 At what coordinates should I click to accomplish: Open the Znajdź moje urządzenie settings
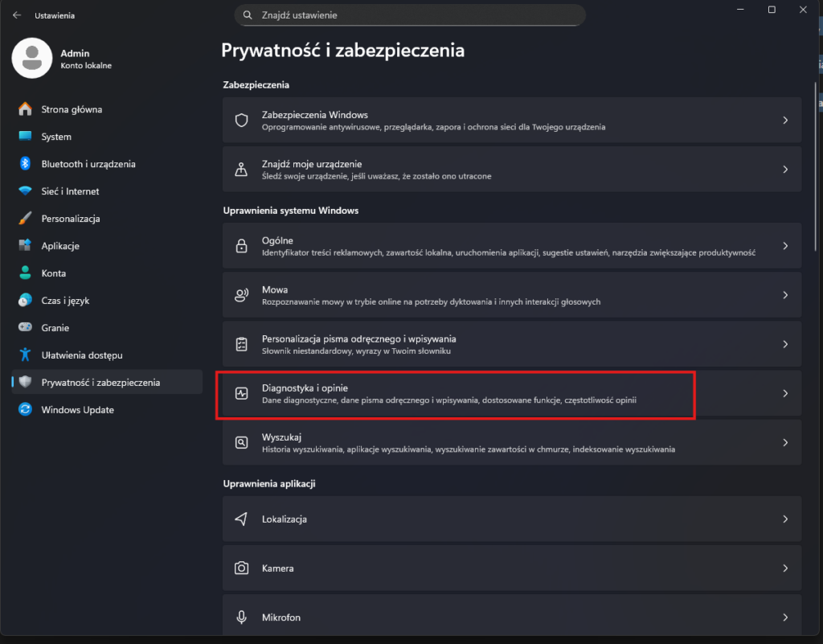click(511, 170)
